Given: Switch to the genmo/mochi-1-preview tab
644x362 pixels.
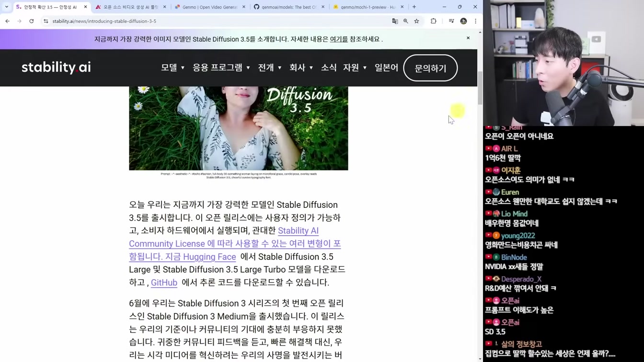Looking at the screenshot, I should (367, 7).
